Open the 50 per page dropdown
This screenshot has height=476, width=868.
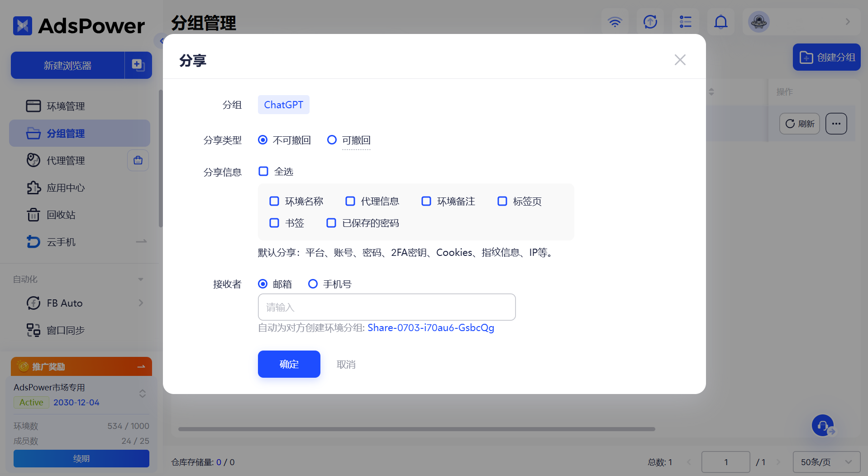826,462
